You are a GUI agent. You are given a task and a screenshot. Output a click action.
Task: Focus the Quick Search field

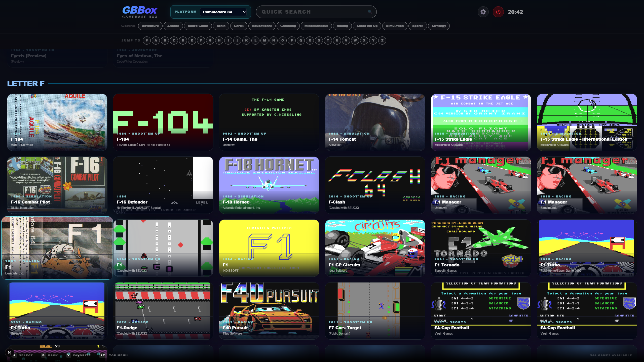click(x=316, y=12)
